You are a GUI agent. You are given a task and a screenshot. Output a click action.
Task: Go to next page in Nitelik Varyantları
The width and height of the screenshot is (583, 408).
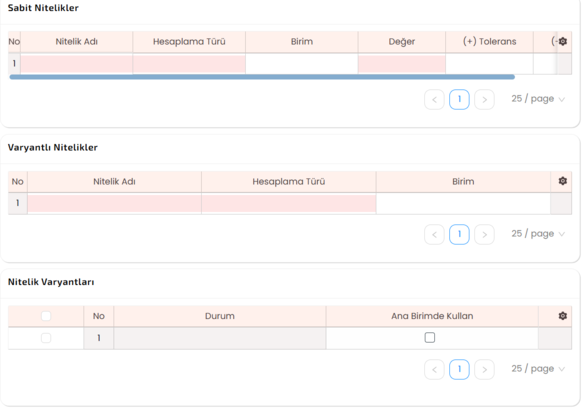484,369
